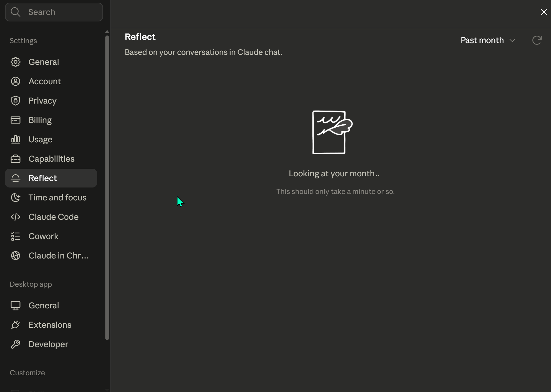Click the Usage bar chart icon
This screenshot has height=392, width=551.
(x=16, y=139)
